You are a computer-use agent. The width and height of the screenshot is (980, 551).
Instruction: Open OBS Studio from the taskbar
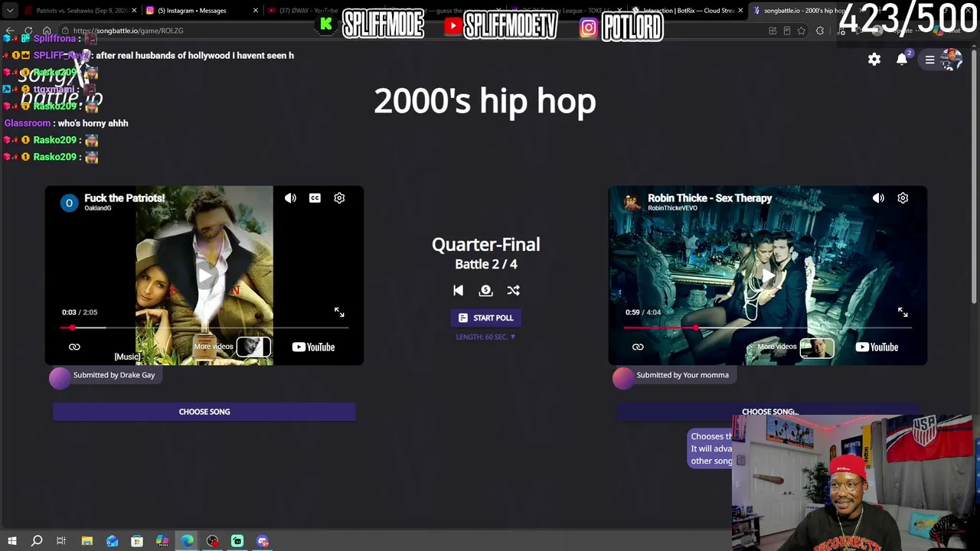click(x=212, y=542)
